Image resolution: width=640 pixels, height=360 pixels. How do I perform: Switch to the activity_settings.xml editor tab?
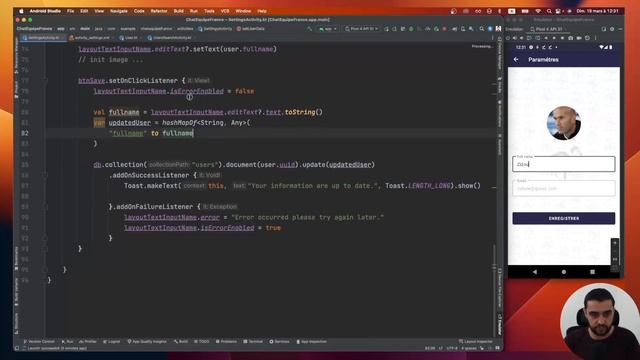[x=91, y=38]
